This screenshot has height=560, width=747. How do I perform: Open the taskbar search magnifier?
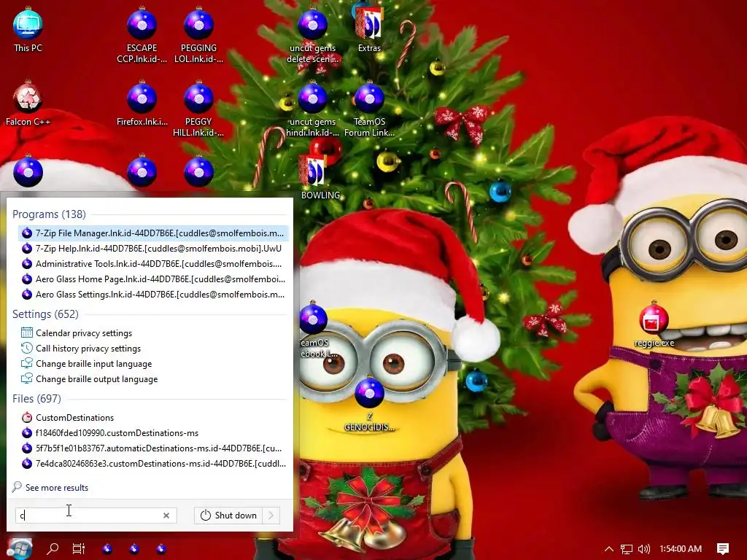(53, 548)
